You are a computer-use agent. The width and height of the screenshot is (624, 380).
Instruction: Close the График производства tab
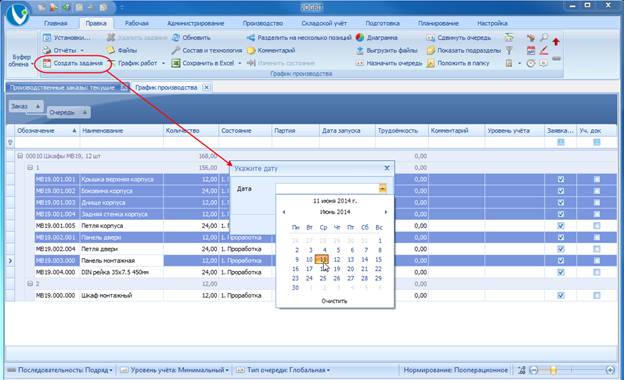tap(206, 88)
